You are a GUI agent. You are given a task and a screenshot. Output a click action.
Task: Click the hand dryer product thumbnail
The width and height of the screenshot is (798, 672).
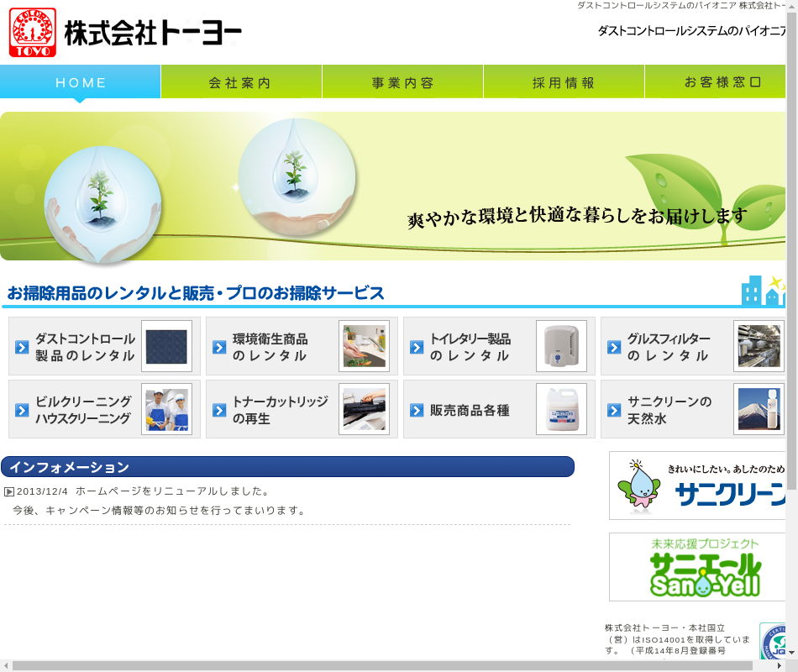(x=561, y=346)
